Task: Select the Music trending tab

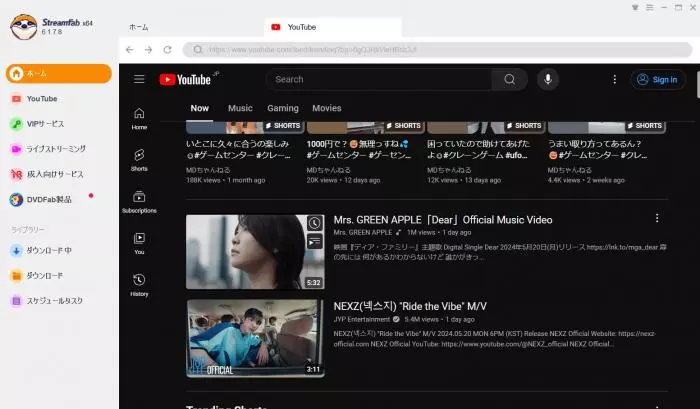Action: [240, 108]
